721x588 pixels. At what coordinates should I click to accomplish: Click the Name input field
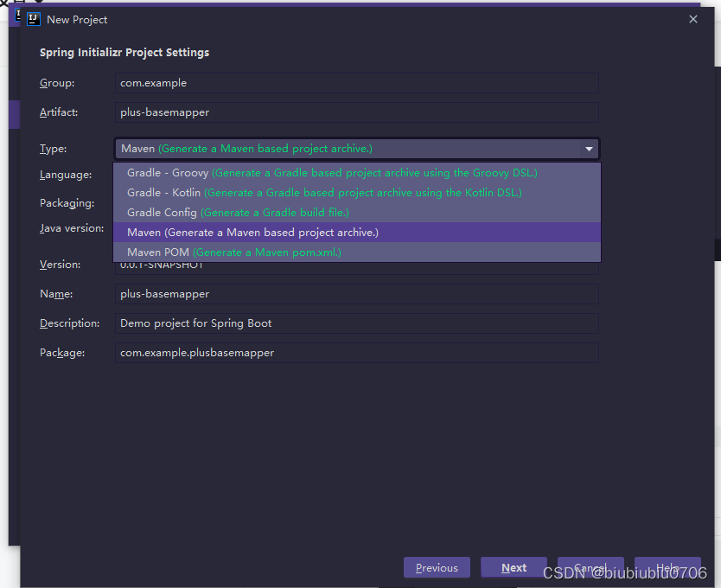(356, 294)
